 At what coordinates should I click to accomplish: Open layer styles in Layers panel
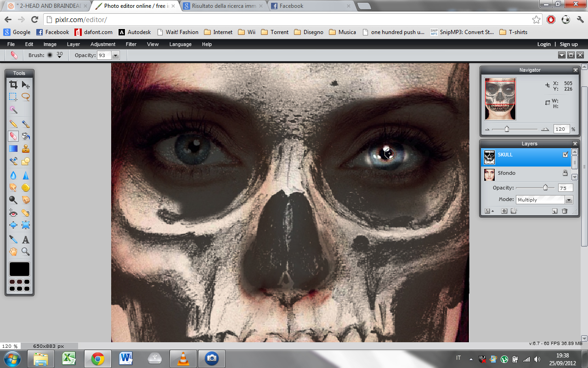point(514,211)
